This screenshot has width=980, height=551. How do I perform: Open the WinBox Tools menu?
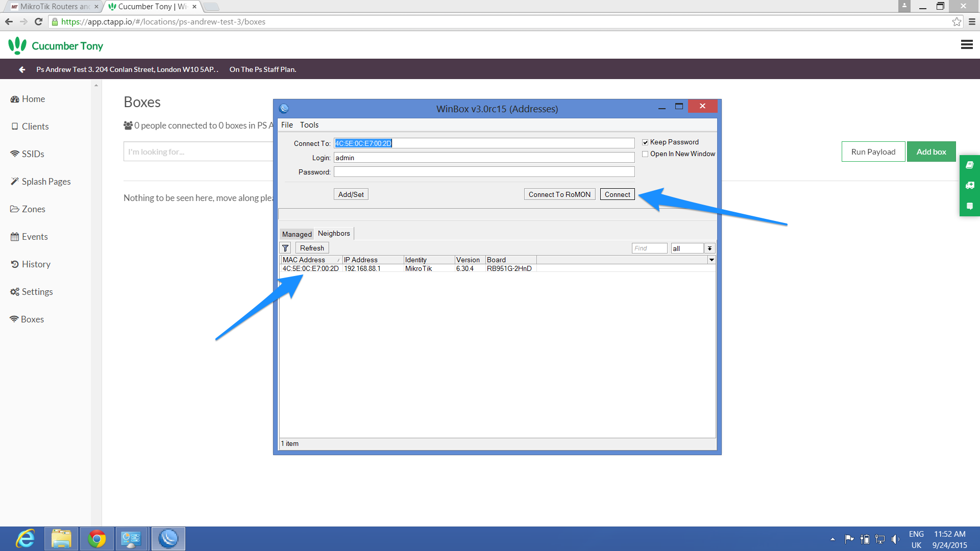[x=309, y=125]
